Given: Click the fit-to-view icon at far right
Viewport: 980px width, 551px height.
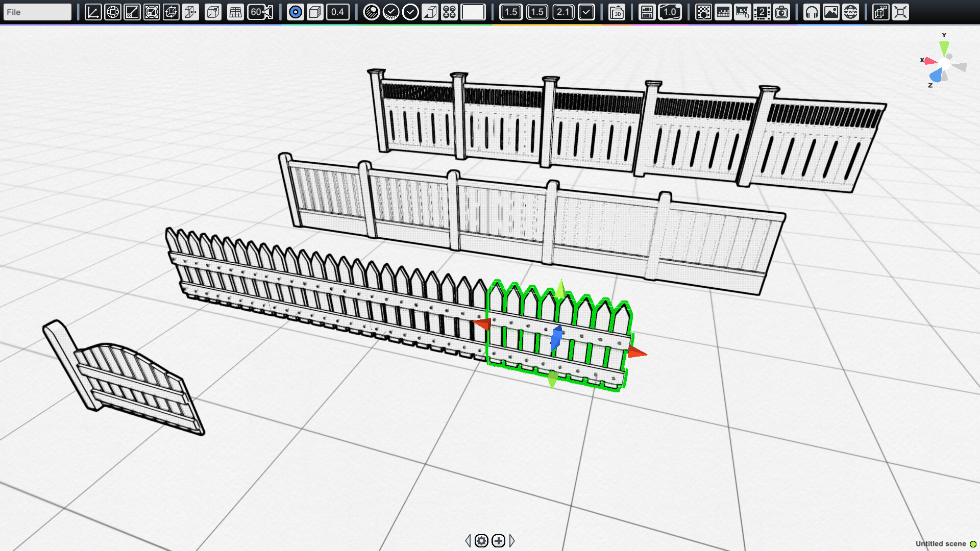Looking at the screenshot, I should 900,12.
